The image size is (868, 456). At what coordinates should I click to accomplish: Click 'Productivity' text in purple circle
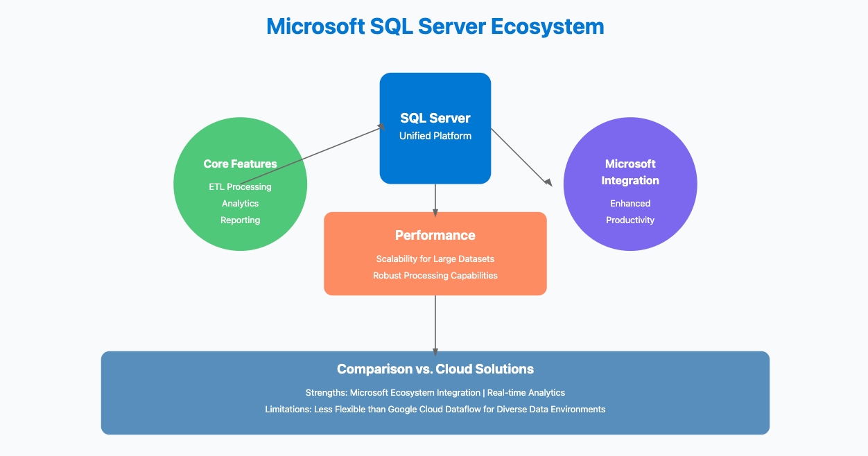[x=630, y=220]
